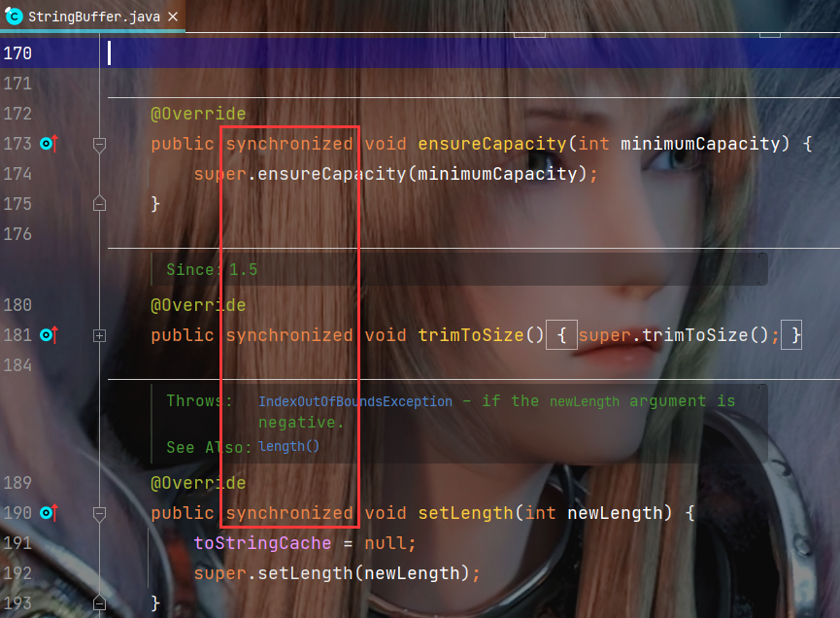Open the override gutter marker on line 181
This screenshot has height=618, width=840.
(49, 335)
